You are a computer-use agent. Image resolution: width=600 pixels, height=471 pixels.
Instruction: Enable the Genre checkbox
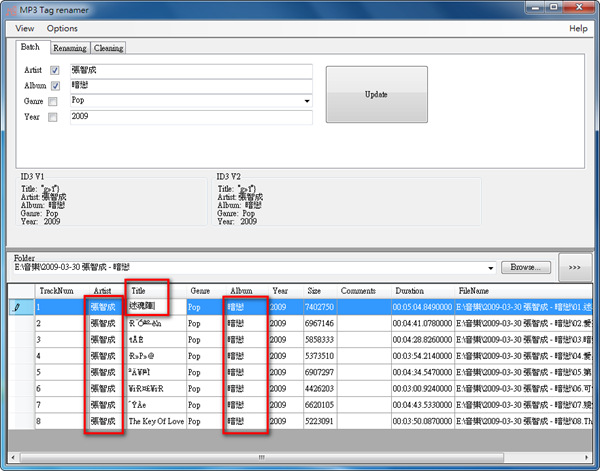[54, 102]
